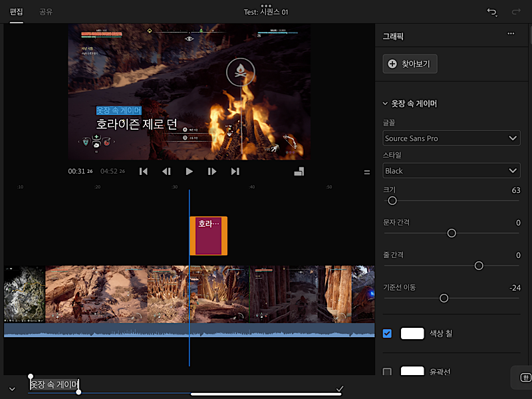Screen dimensions: 532x399
Task: Collapse the 옷장 속 게이머 section
Action: [x=385, y=104]
